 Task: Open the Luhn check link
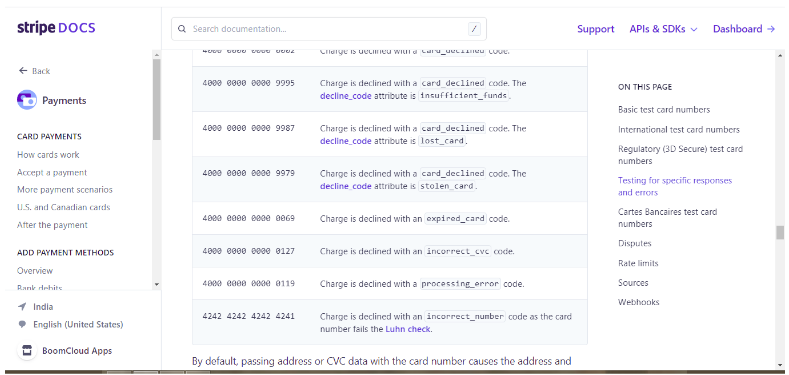408,329
